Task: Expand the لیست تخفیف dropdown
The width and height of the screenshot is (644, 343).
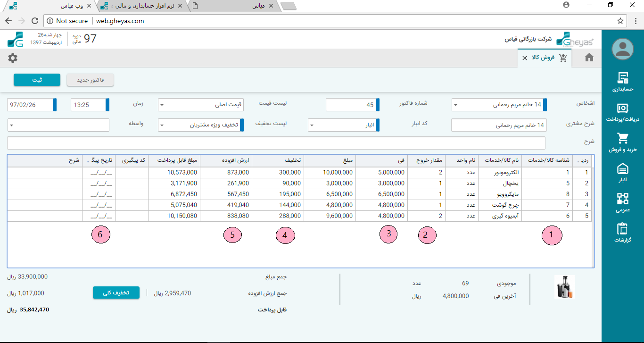Action: [x=162, y=125]
